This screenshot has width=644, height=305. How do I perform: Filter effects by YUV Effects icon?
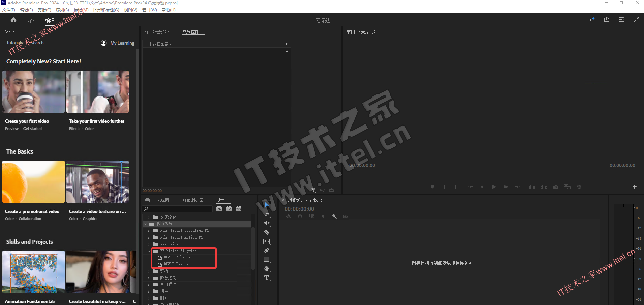point(239,209)
